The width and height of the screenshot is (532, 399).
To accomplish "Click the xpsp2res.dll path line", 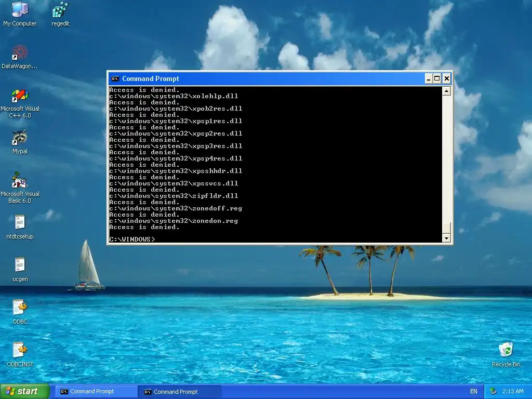I will 176,134.
